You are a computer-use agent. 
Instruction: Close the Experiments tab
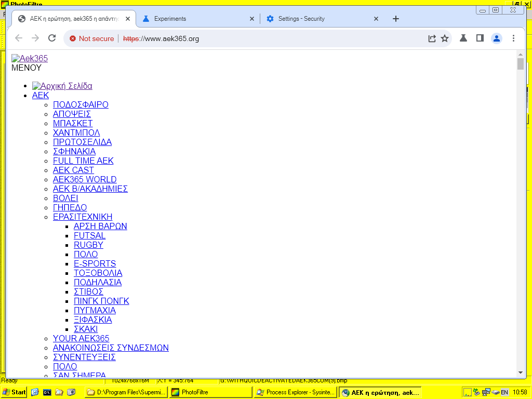(x=252, y=19)
